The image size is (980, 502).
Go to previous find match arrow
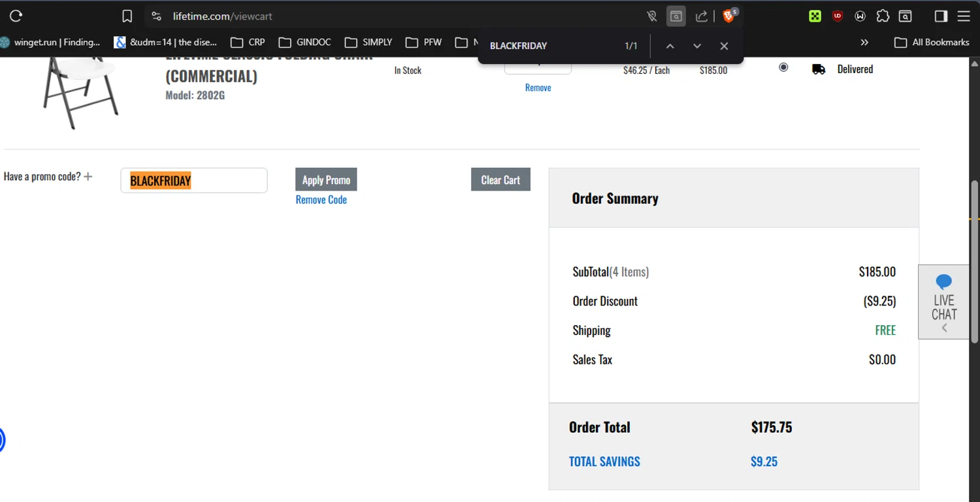coord(670,46)
